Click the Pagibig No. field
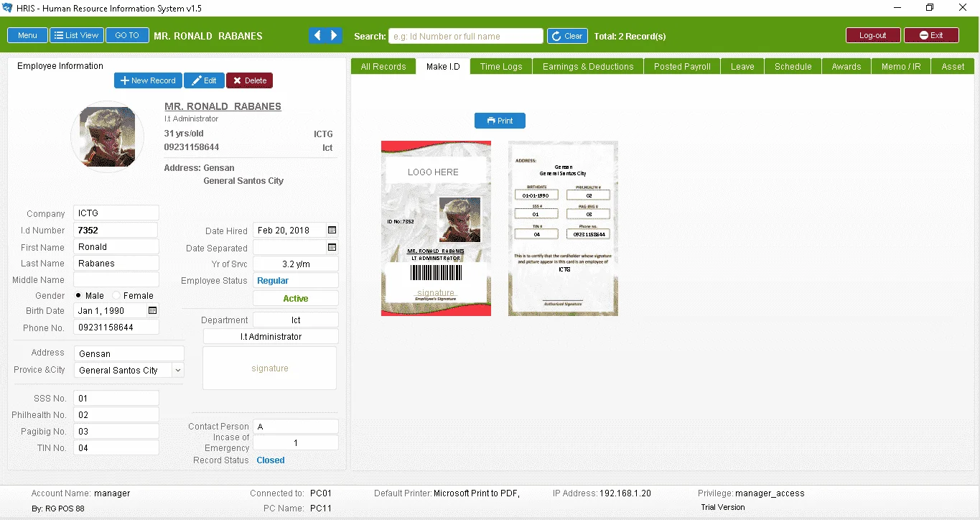The width and height of the screenshot is (980, 520). 116,432
